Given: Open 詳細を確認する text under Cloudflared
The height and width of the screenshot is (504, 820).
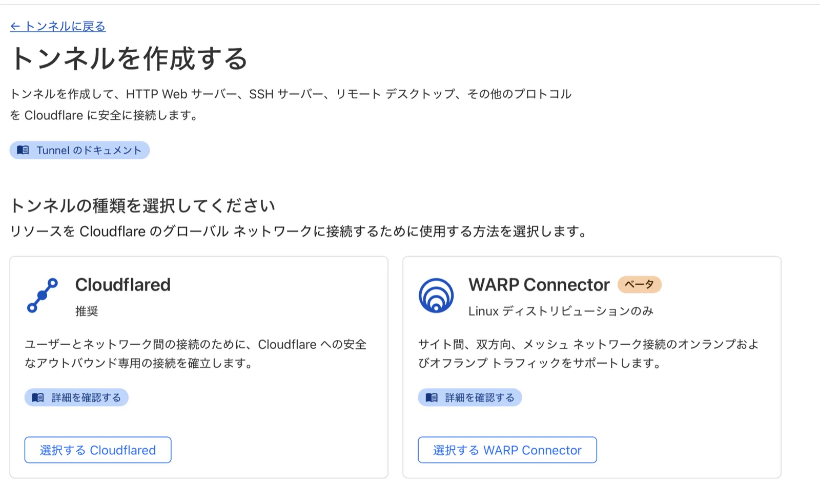Looking at the screenshot, I should tap(86, 397).
